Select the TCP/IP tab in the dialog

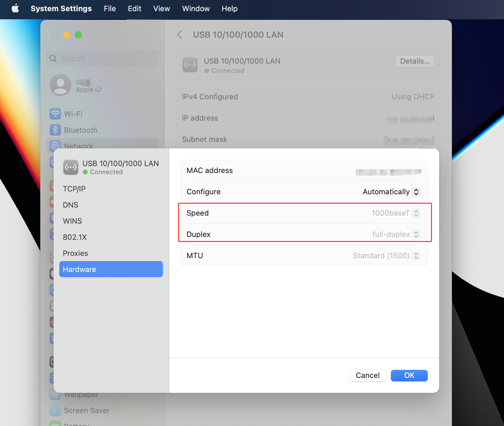pos(111,189)
